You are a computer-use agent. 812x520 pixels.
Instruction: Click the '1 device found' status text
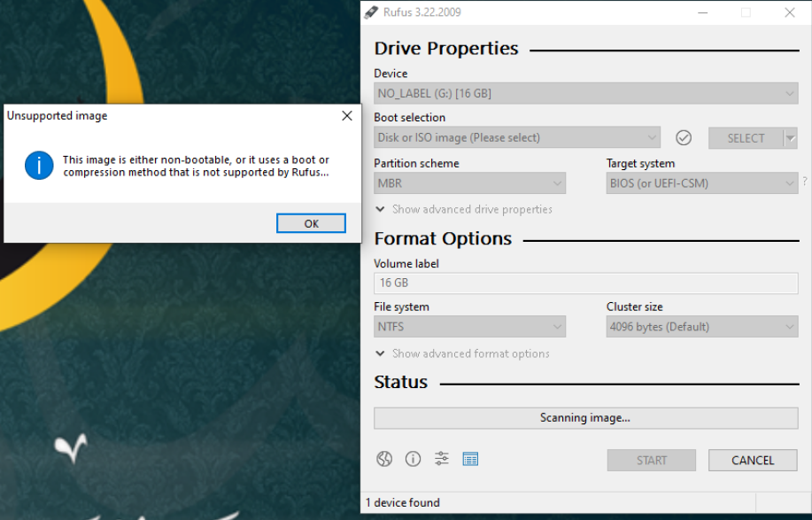tap(402, 503)
